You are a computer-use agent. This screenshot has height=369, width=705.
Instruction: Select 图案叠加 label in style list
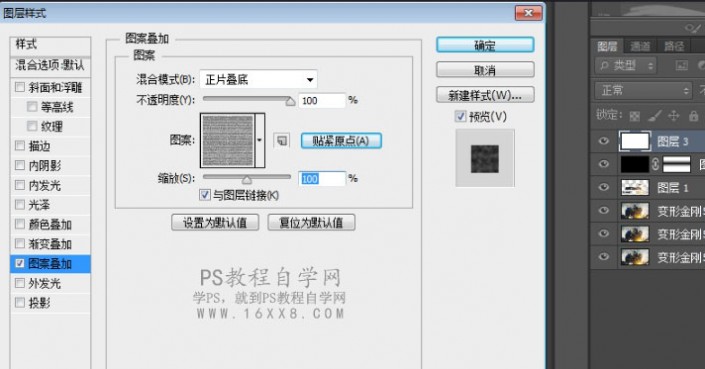[x=50, y=263]
